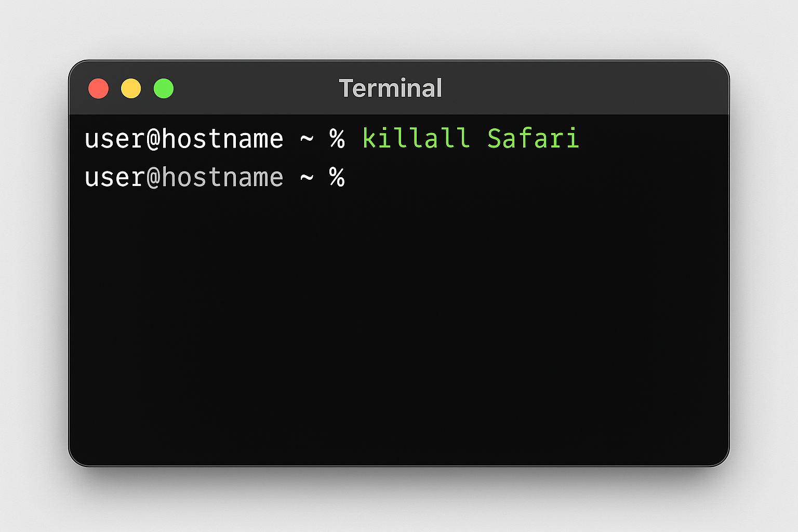The width and height of the screenshot is (798, 532).
Task: Click the percent sign after the first tilde
Action: [339, 139]
